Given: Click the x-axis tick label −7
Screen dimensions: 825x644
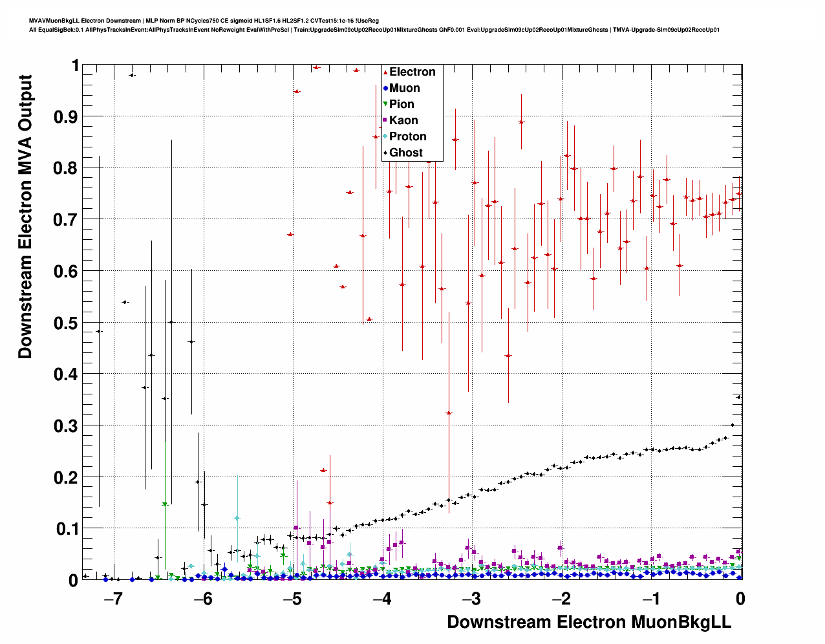Looking at the screenshot, I should 113,599.
